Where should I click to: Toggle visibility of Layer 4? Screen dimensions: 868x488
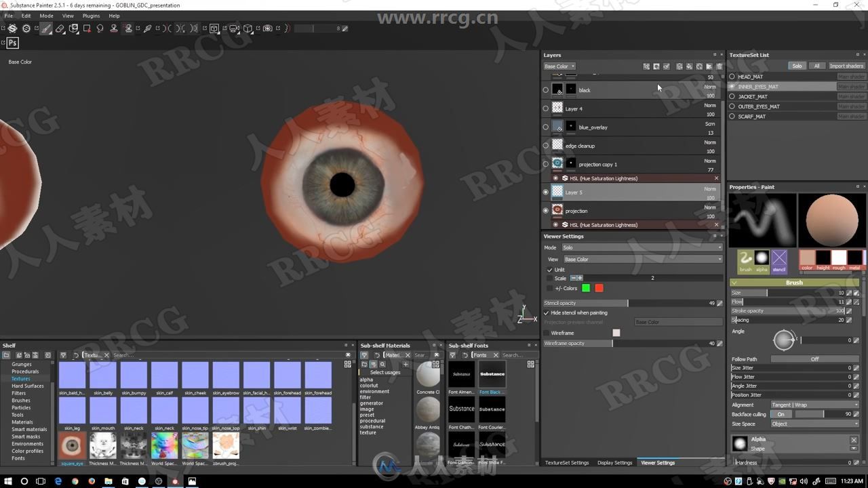(x=546, y=108)
